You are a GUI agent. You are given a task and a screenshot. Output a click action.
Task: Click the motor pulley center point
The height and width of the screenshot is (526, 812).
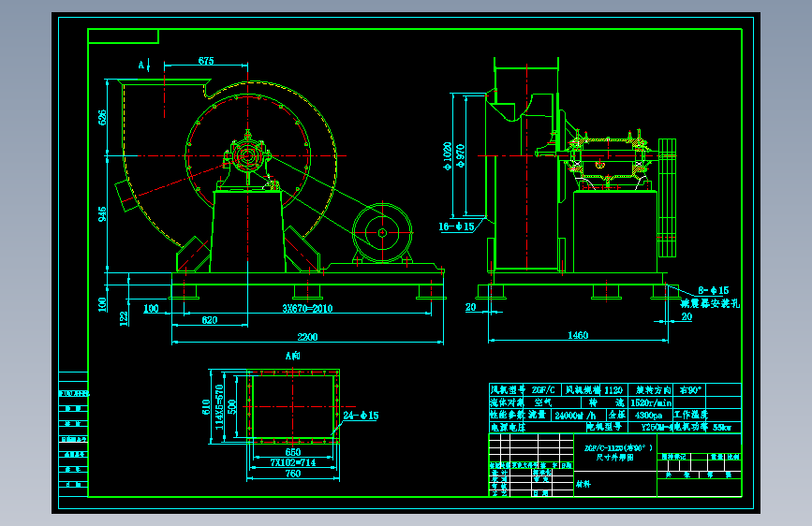[x=382, y=233]
